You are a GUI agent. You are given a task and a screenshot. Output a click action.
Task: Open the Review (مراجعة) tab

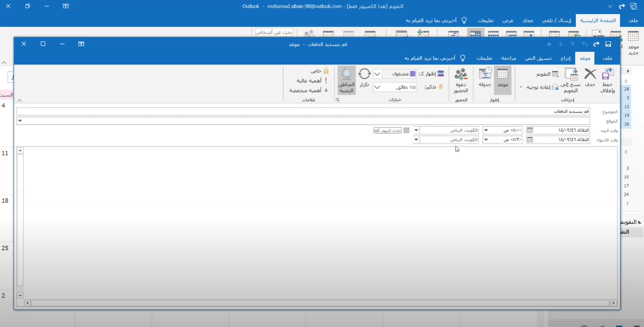[x=508, y=58]
